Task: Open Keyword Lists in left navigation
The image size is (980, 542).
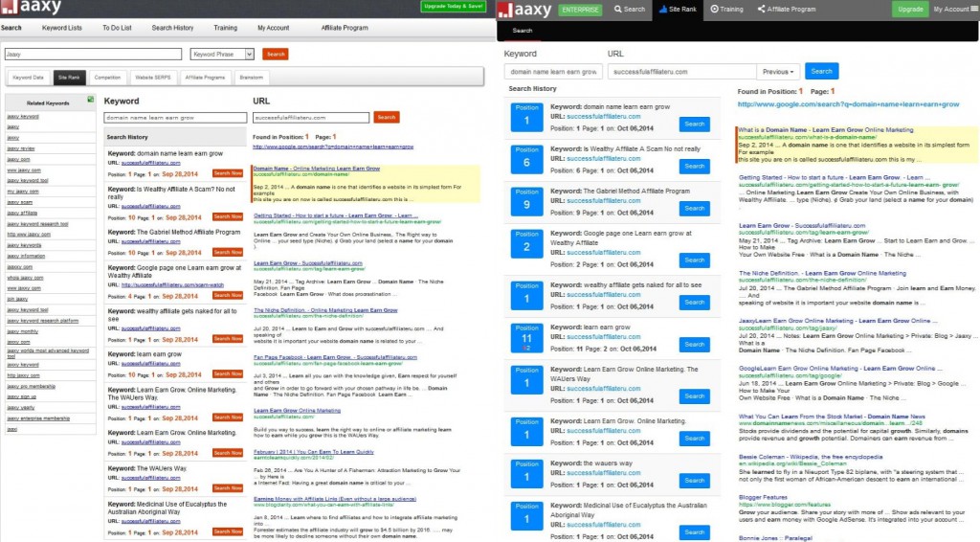Action: pos(62,28)
